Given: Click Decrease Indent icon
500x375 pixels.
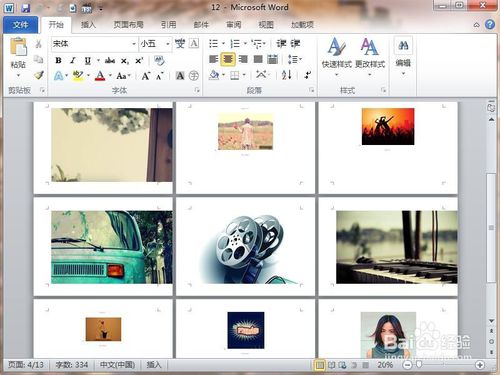Looking at the screenshot, I should [x=281, y=43].
